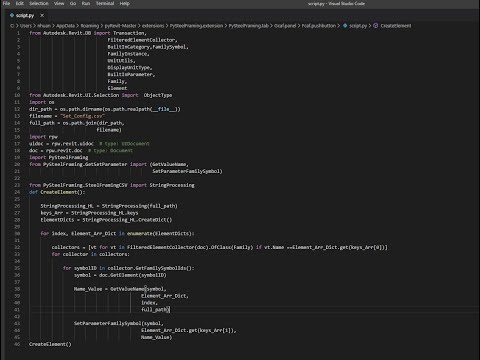Click the CreateElement() call on the last line
The image size is (480, 360).
(50, 344)
